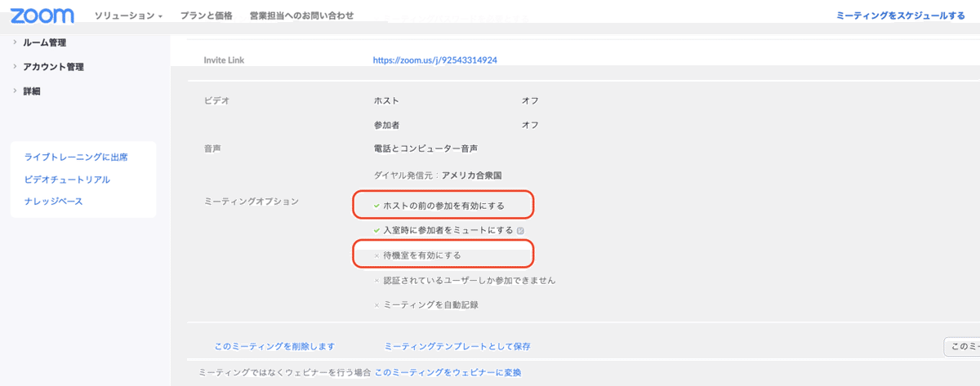
Task: Select the 待機室を有効にする text
Action: pyautogui.click(x=422, y=255)
